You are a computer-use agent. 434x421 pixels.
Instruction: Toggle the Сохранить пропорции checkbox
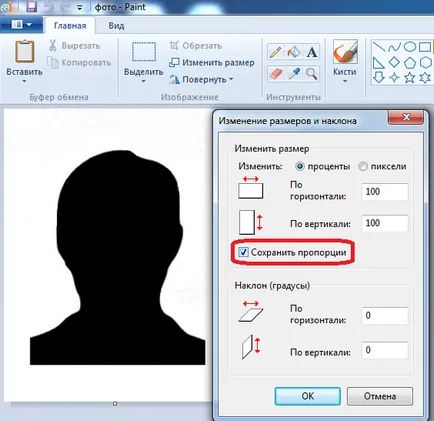(x=243, y=252)
